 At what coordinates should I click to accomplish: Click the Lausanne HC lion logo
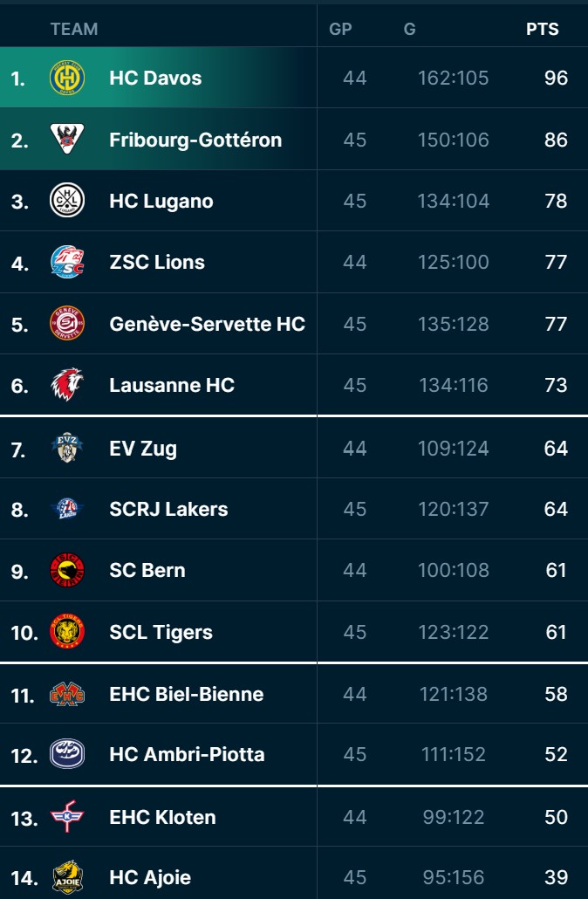tap(67, 385)
